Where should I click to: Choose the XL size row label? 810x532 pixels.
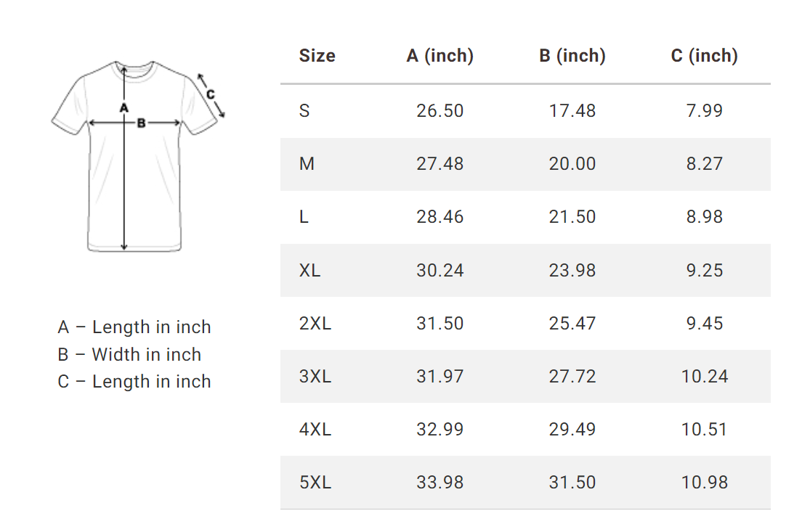[309, 271]
